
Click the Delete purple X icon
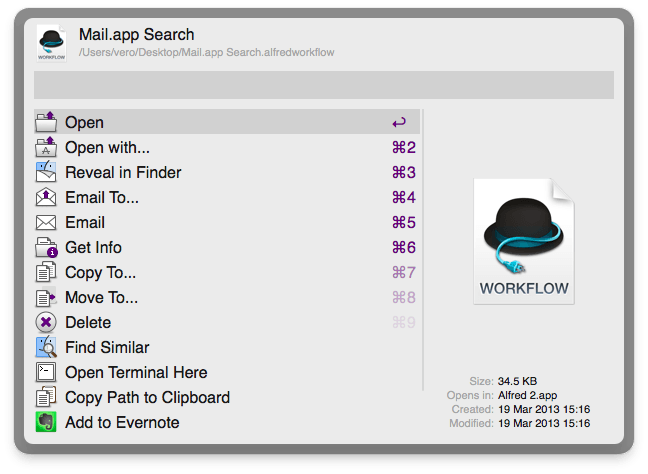tap(46, 323)
